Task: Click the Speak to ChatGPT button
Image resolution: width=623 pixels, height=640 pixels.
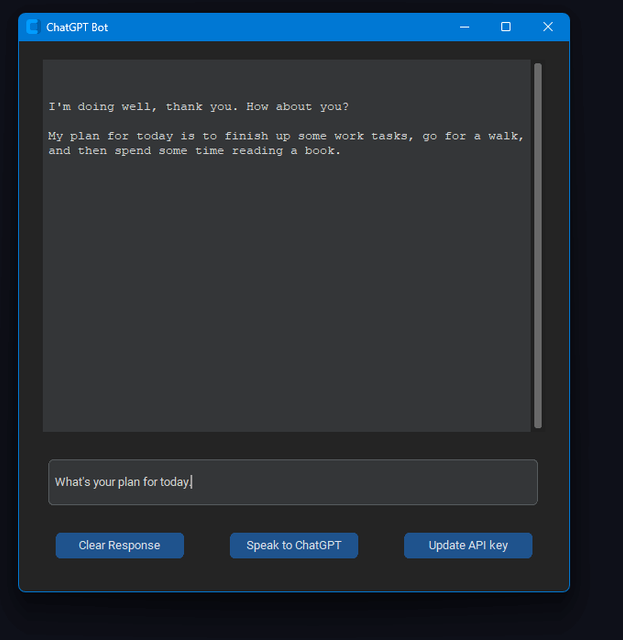Action: (294, 545)
